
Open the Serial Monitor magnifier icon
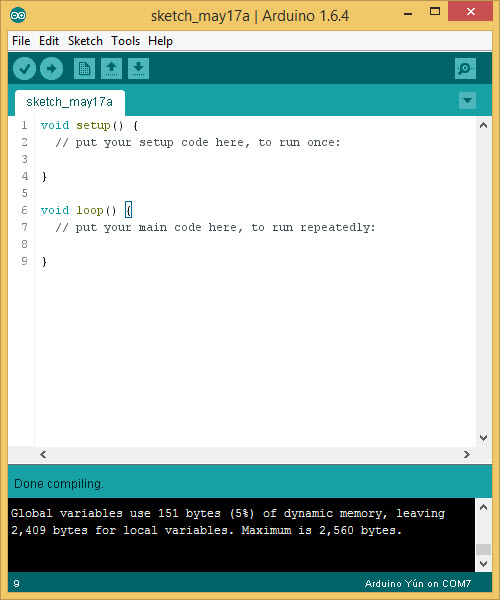[x=465, y=68]
